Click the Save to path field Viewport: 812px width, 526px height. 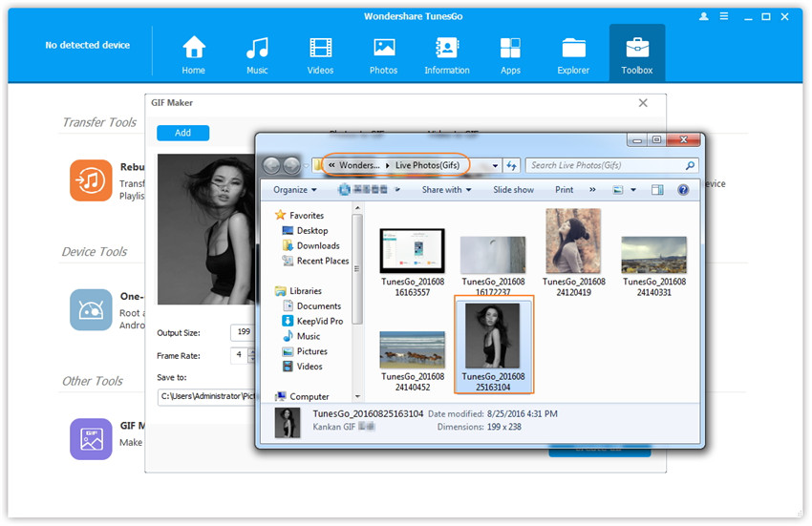(x=206, y=396)
